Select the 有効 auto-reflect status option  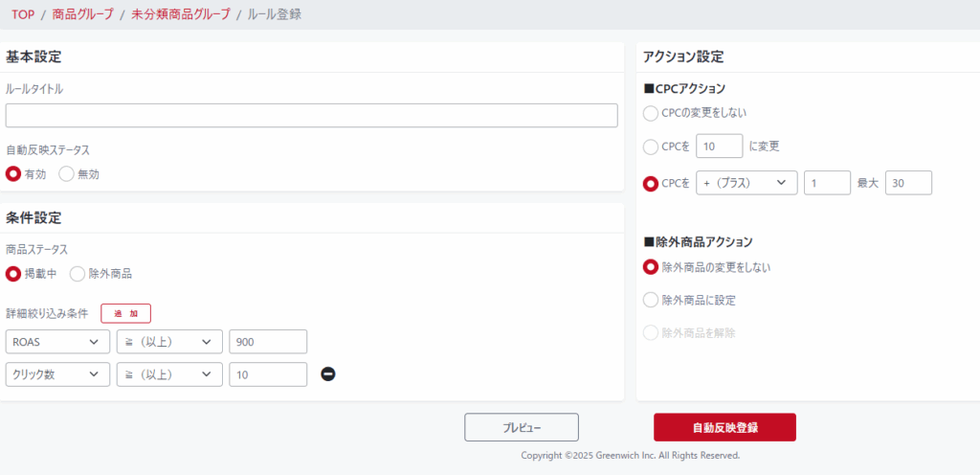[x=13, y=174]
